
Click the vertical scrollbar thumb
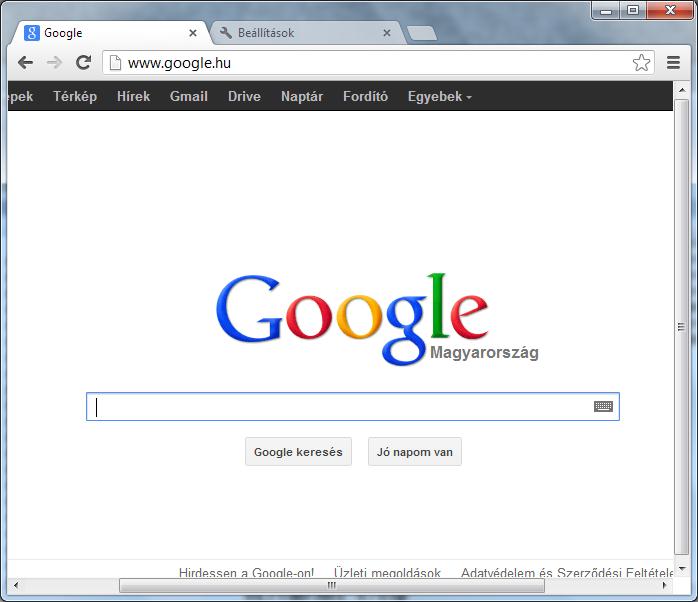(x=682, y=327)
